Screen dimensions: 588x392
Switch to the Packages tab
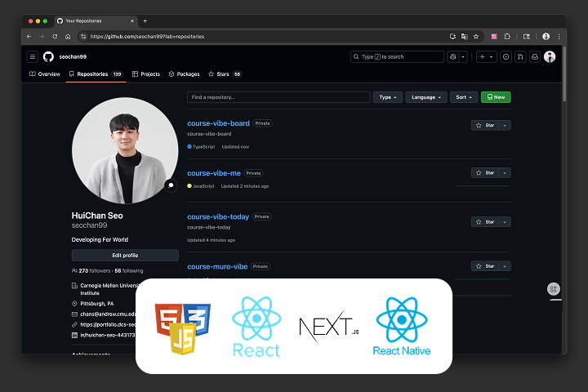click(184, 73)
